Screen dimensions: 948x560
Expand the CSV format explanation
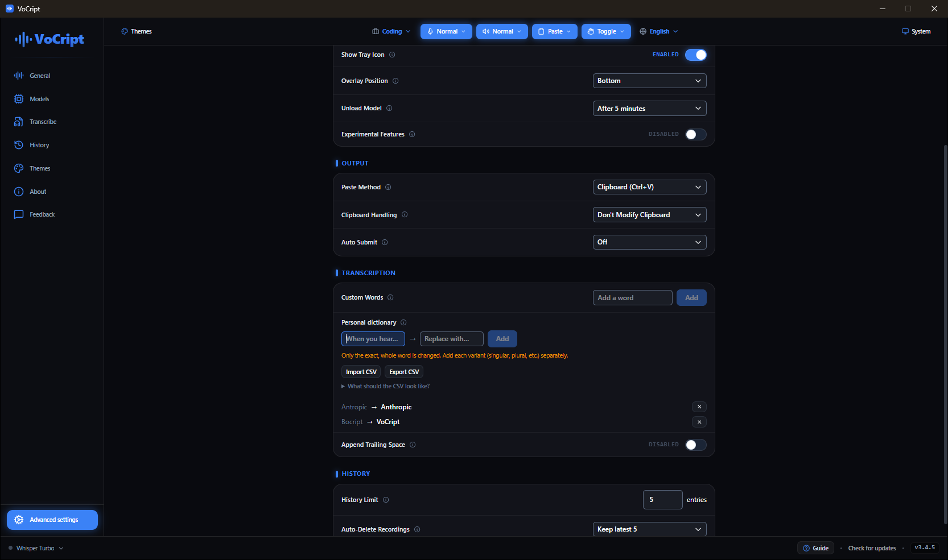click(386, 386)
